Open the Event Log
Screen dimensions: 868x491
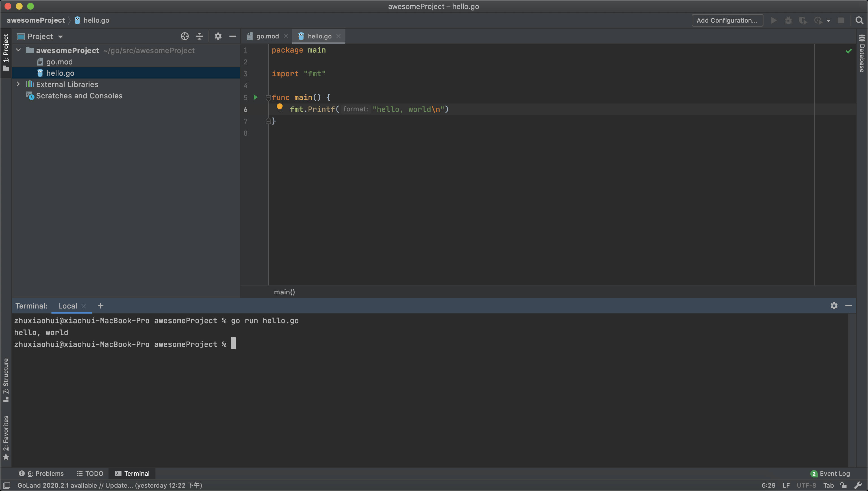coord(835,473)
